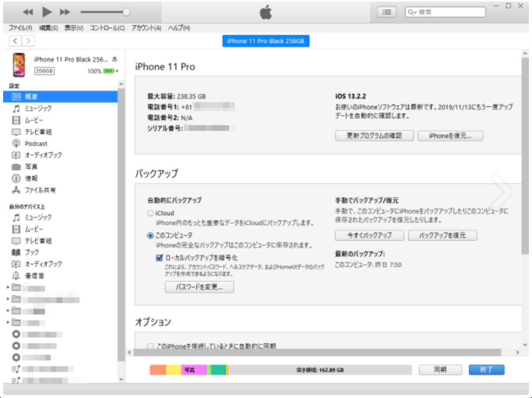The image size is (532, 398).
Task: Click the 終了 button
Action: tap(486, 370)
